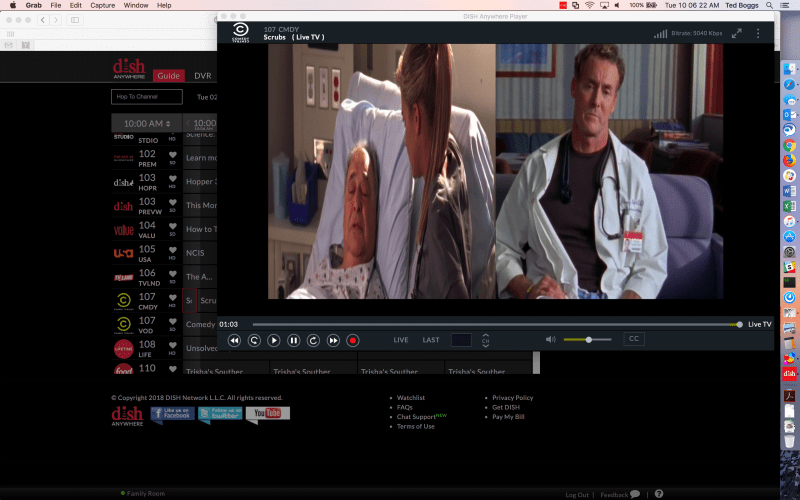Image resolution: width=800 pixels, height=500 pixels.
Task: Toggle favorite heart for 104 VALU
Action: tap(172, 226)
